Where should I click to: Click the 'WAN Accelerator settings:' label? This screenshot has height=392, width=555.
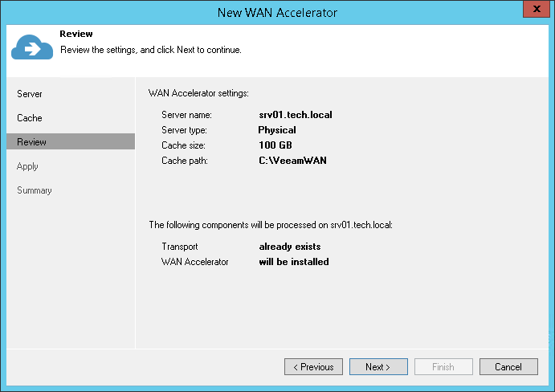198,94
